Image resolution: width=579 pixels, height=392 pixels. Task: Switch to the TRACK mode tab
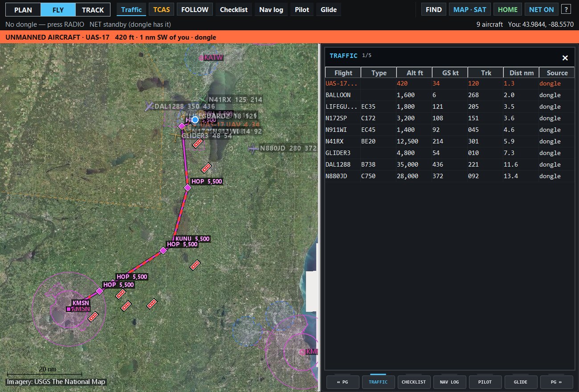(x=93, y=9)
